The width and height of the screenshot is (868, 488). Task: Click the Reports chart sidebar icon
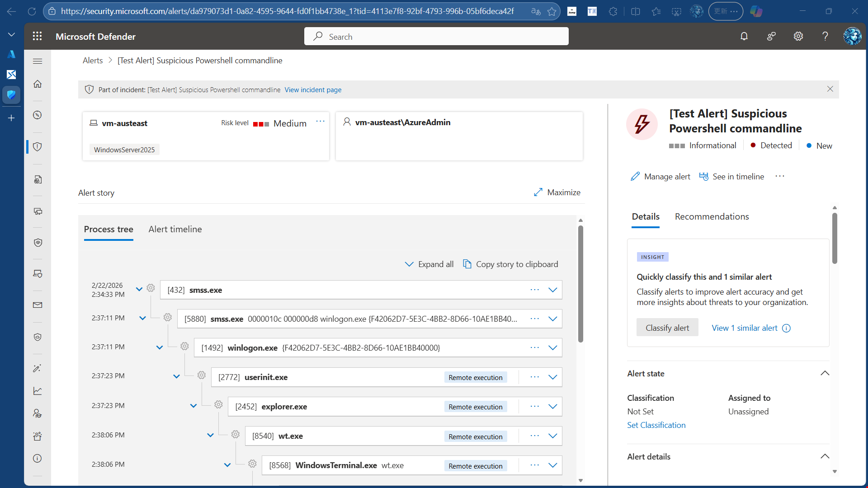click(38, 391)
